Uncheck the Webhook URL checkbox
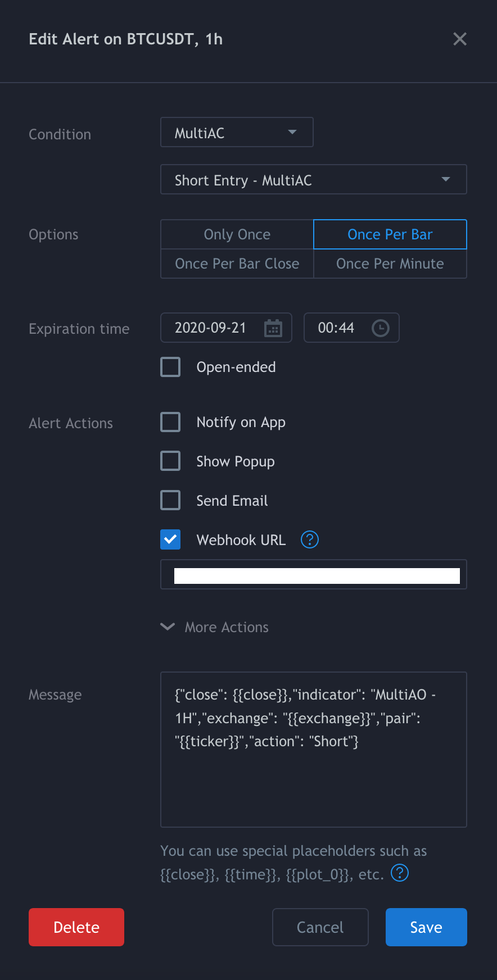 pos(170,539)
